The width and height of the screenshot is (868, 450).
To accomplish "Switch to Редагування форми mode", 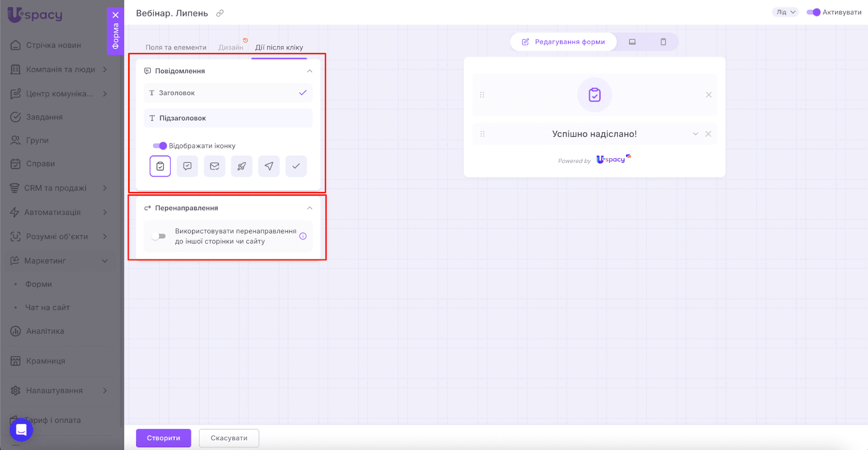I will coord(564,42).
